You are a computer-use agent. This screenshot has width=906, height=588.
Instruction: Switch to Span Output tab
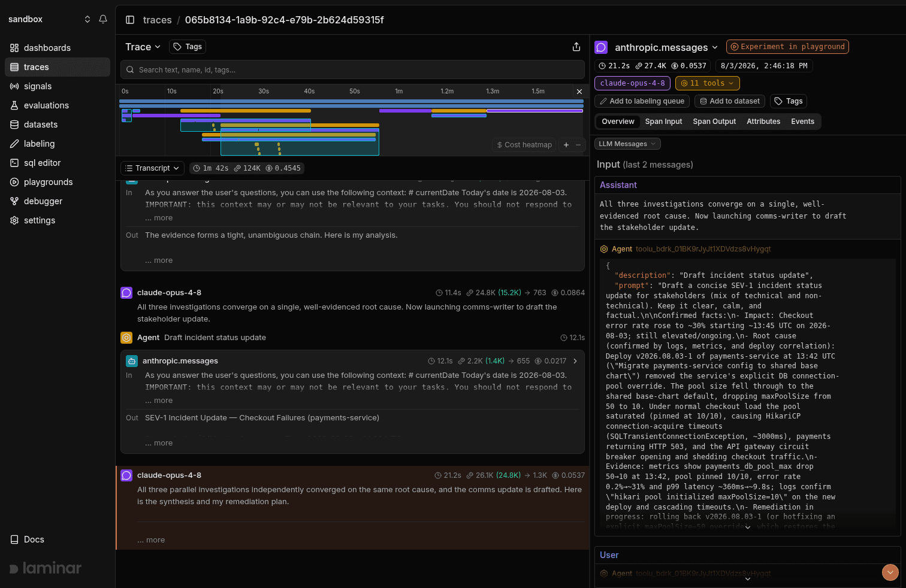[714, 122]
